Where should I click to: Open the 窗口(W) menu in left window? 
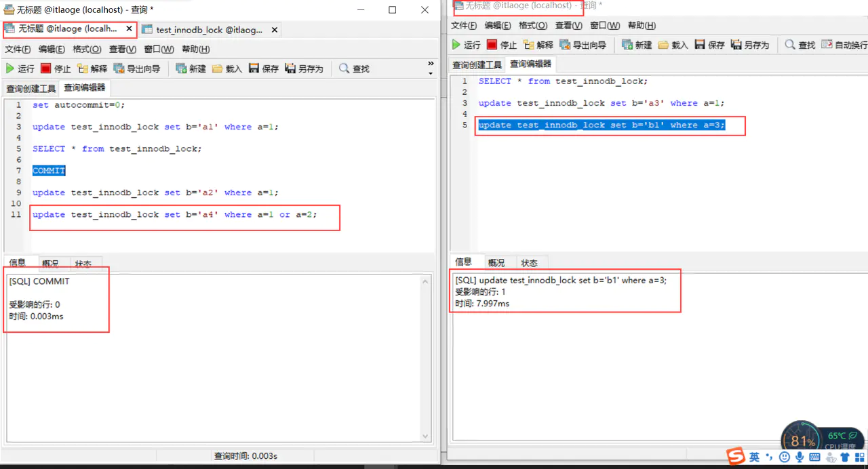159,49
